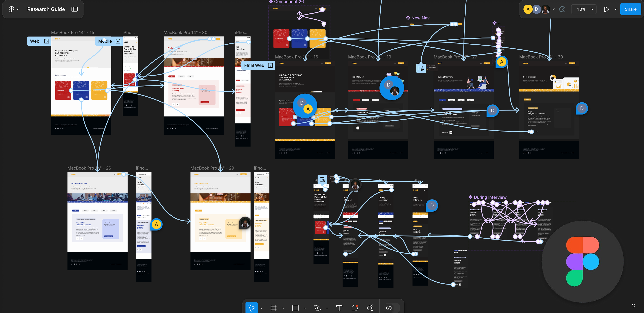
Task: Select the MacBook Pro 14" - 29 frame label
Action: [212, 168]
